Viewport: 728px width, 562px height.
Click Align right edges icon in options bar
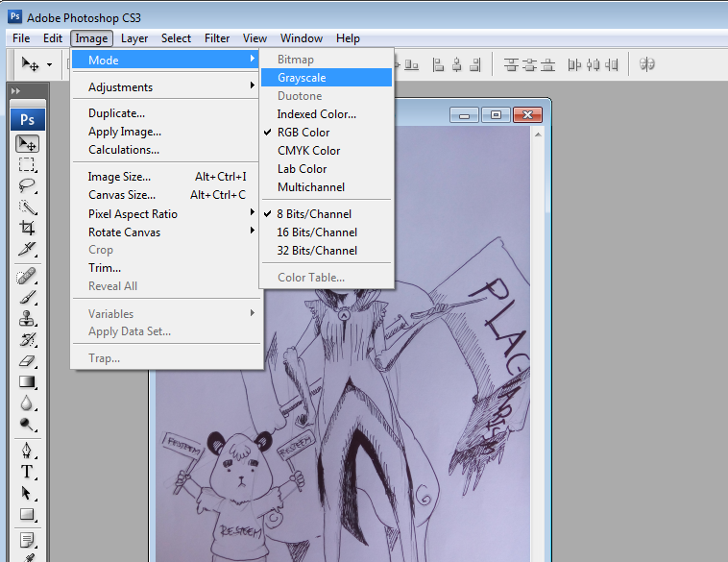coord(474,64)
